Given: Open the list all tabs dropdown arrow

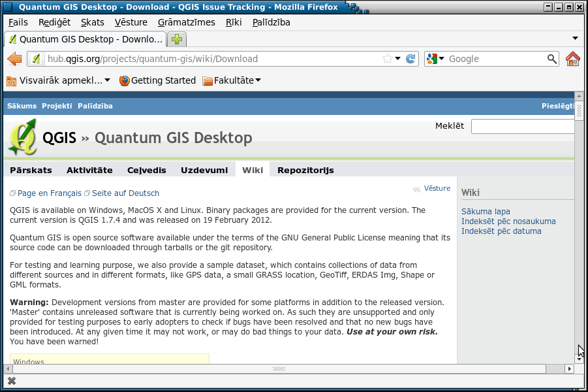Looking at the screenshot, I should [x=575, y=39].
